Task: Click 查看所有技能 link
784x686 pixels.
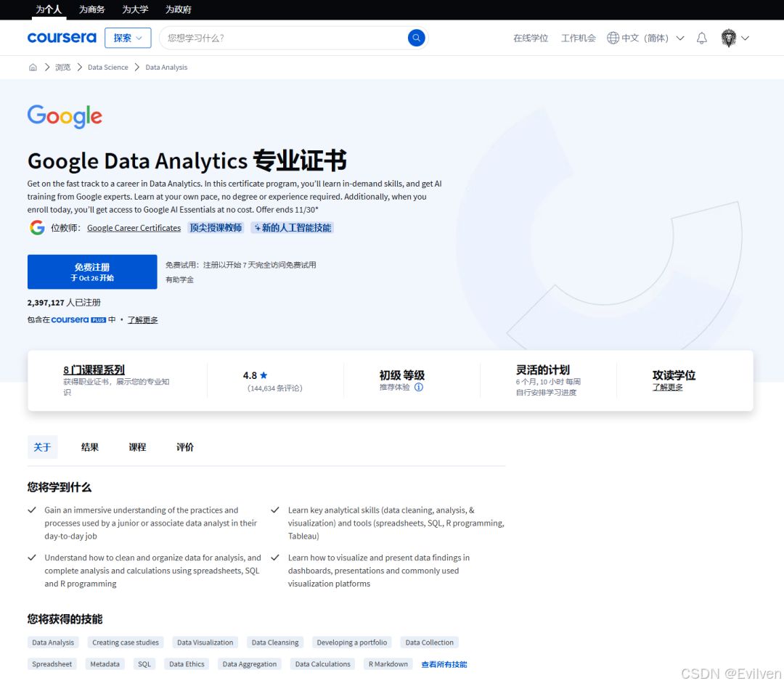Action: click(444, 664)
